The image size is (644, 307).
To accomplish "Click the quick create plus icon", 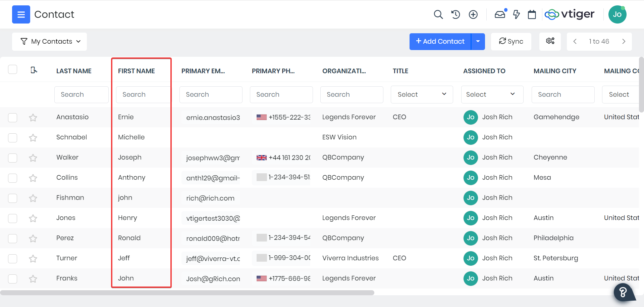I will 473,14.
